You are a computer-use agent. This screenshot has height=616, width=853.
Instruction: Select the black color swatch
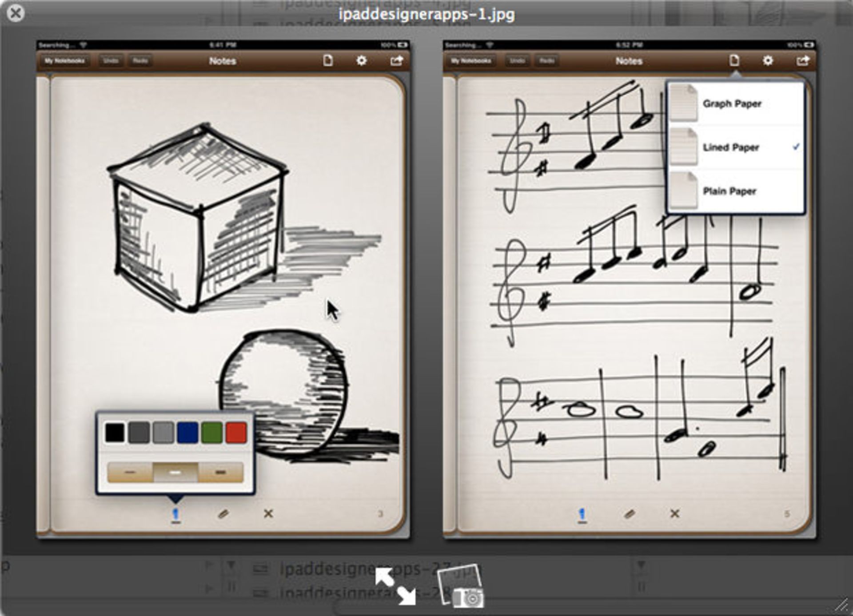coord(115,433)
